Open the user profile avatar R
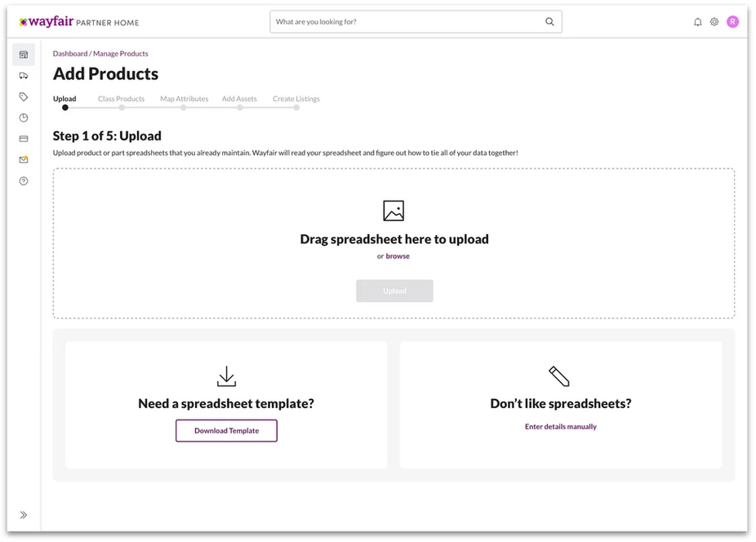 [733, 22]
